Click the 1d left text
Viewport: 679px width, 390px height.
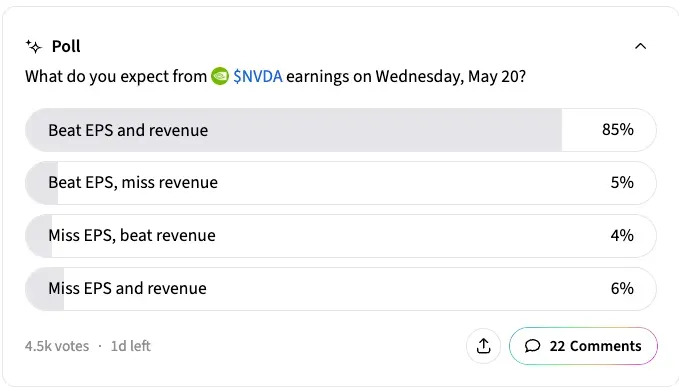pos(130,346)
